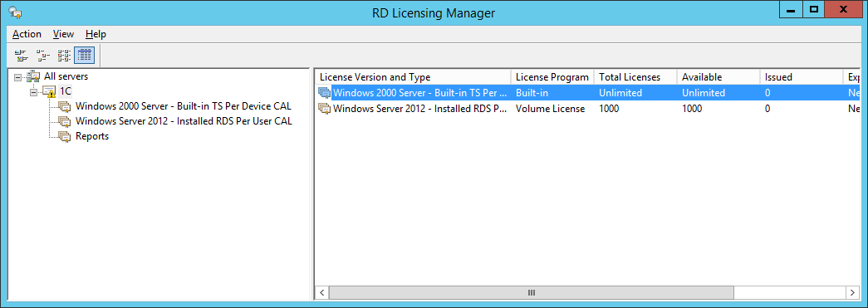Maximize the RD Licensing Manager window
This screenshot has width=868, height=308.
(814, 9)
